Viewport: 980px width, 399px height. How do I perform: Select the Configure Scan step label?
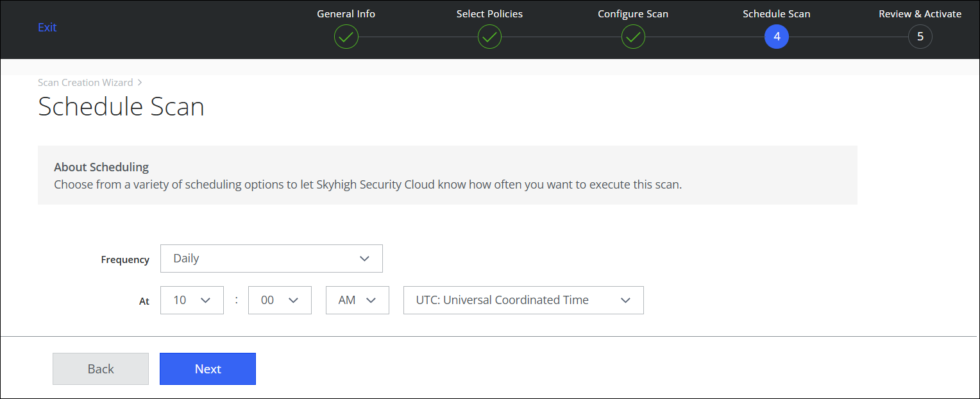[x=633, y=13]
